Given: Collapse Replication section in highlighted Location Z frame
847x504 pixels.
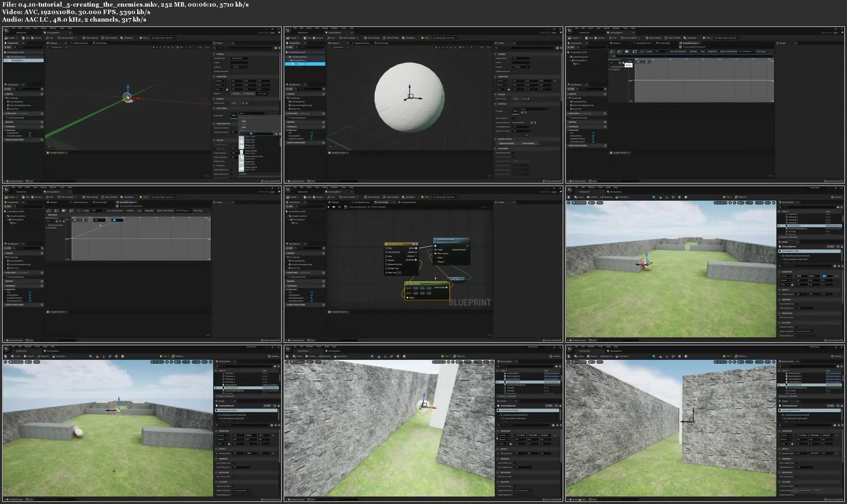Looking at the screenshot, I should pos(779,313).
